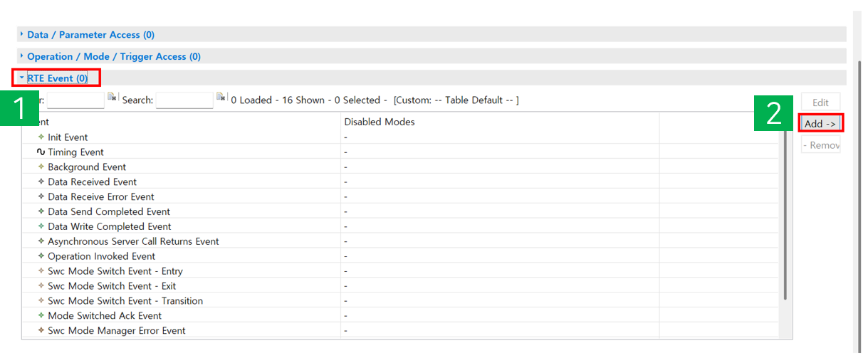Expand Operation / Mode / Trigger Access section
Viewport: 868px width, 358px height.
[113, 57]
